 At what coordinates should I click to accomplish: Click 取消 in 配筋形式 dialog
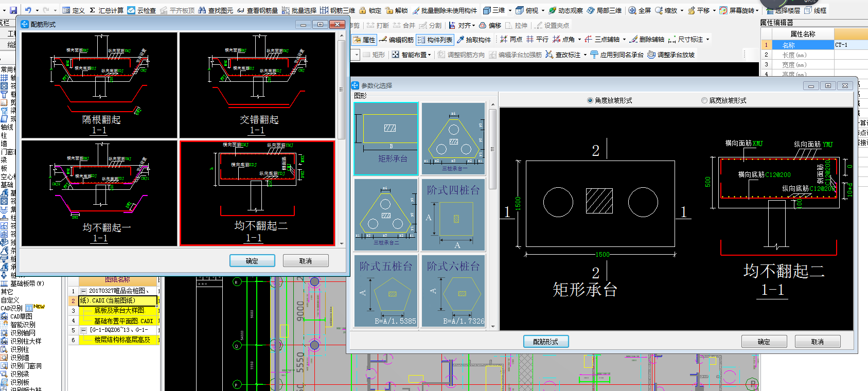point(306,261)
